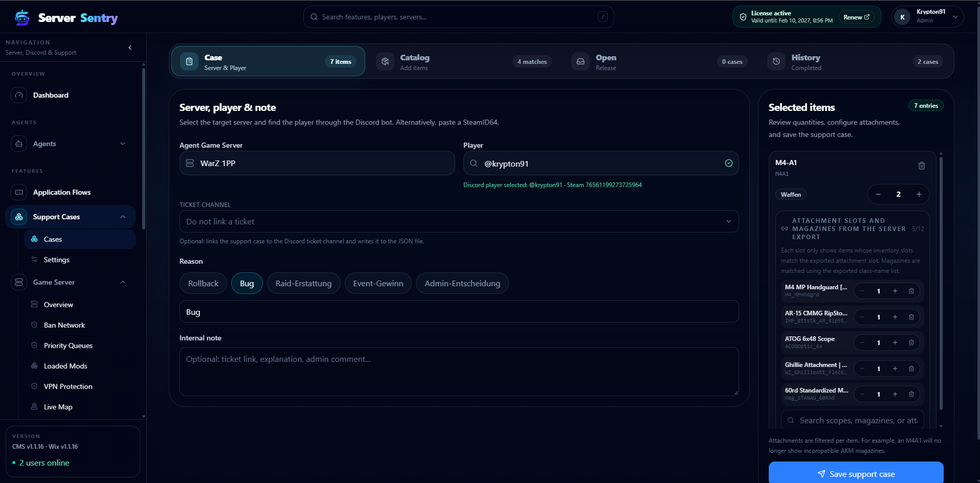Image resolution: width=980 pixels, height=483 pixels.
Task: Collapse the navigation sidebar
Action: click(130, 48)
